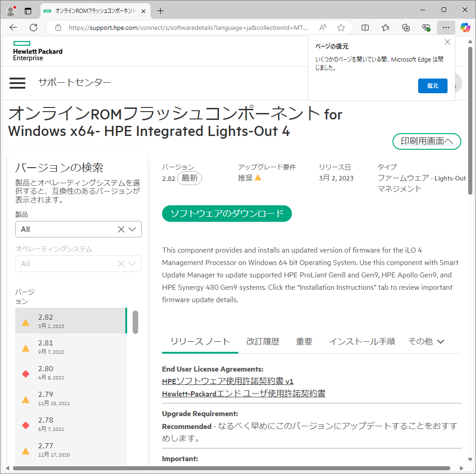The height and width of the screenshot is (474, 476).
Task: Open split screen view
Action: tap(365, 28)
